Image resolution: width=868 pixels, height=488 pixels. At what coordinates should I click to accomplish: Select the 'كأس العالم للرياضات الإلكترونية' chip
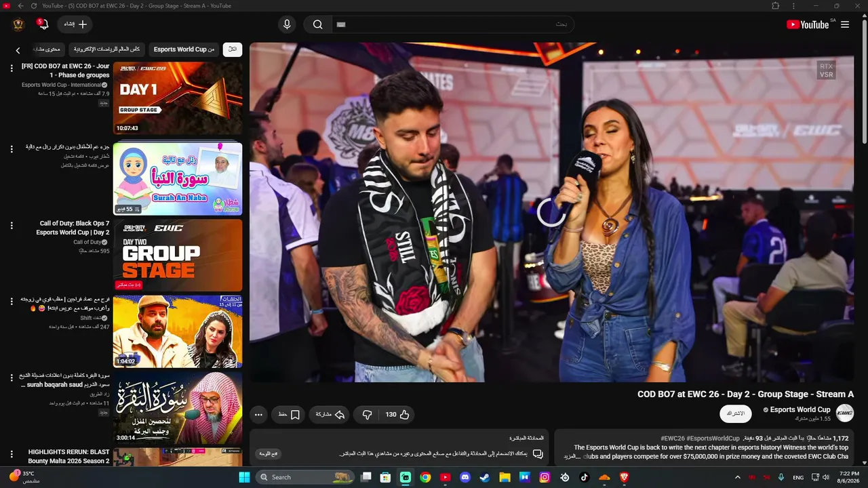point(107,49)
